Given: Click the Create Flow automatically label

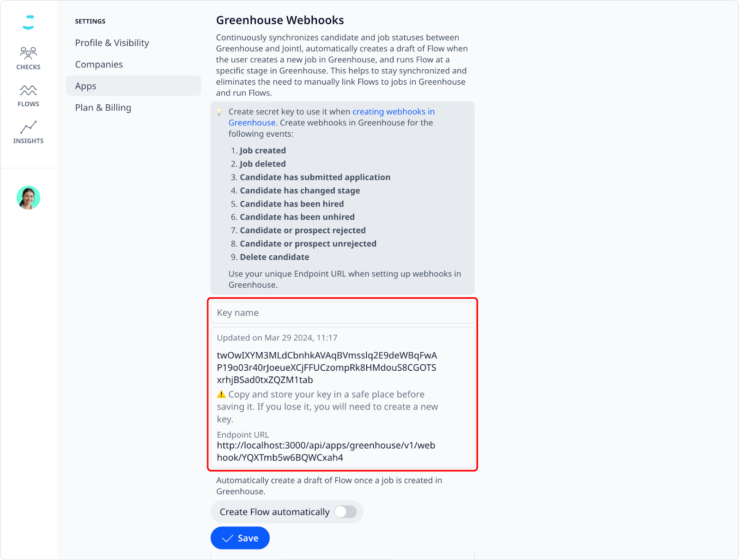Looking at the screenshot, I should coord(275,512).
